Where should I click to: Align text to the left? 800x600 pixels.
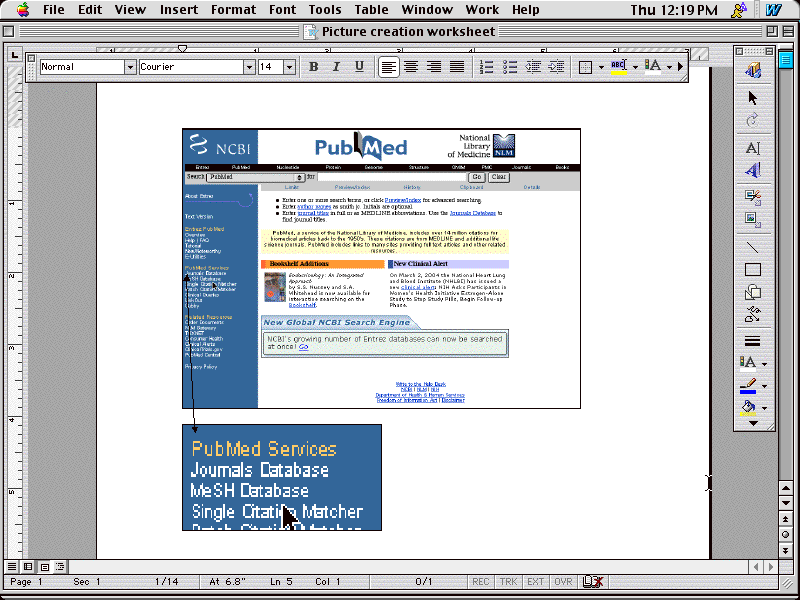pyautogui.click(x=388, y=67)
